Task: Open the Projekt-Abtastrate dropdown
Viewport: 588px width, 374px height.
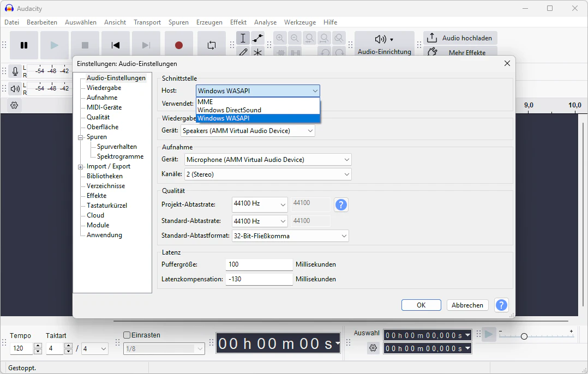Action: tap(260, 204)
